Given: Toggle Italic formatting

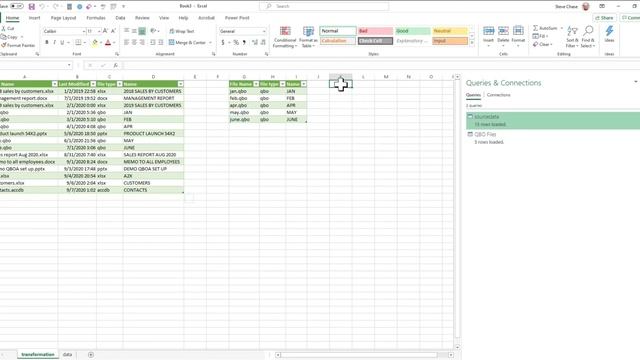Looking at the screenshot, I should click(x=54, y=42).
